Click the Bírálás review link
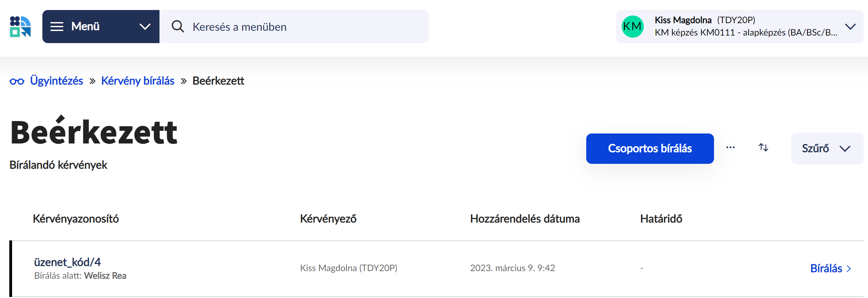Image resolution: width=868 pixels, height=298 pixels. (827, 268)
